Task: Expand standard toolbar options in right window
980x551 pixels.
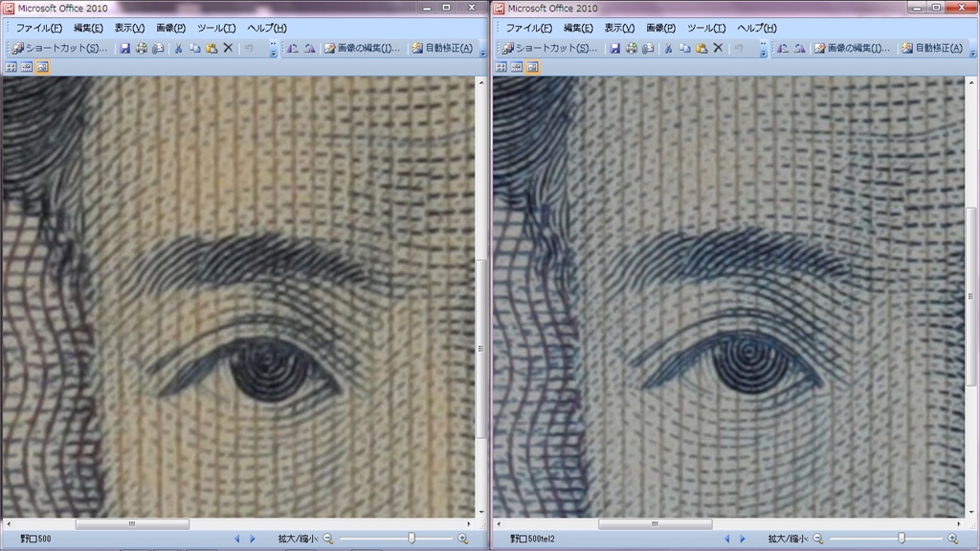Action: [x=763, y=49]
